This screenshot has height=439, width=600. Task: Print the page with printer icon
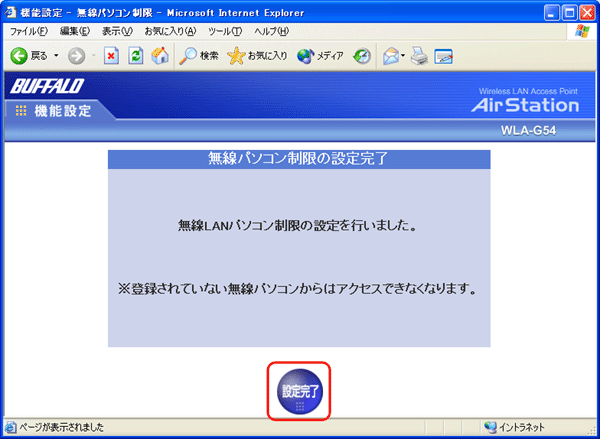[x=421, y=56]
